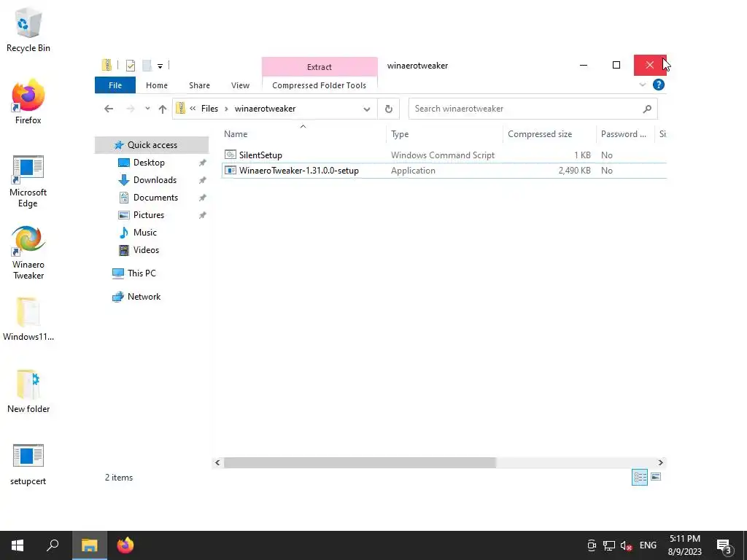
Task: Click the Extract contextual tab header
Action: pyautogui.click(x=320, y=67)
